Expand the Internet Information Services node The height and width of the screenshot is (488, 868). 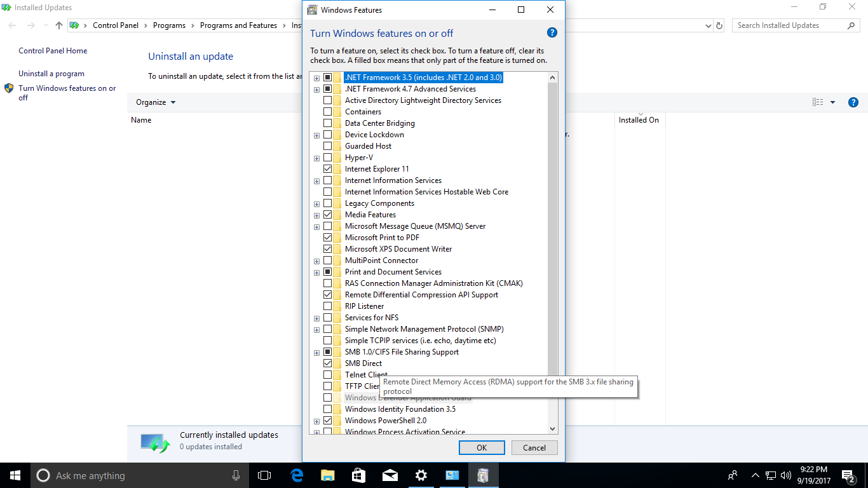tap(316, 181)
